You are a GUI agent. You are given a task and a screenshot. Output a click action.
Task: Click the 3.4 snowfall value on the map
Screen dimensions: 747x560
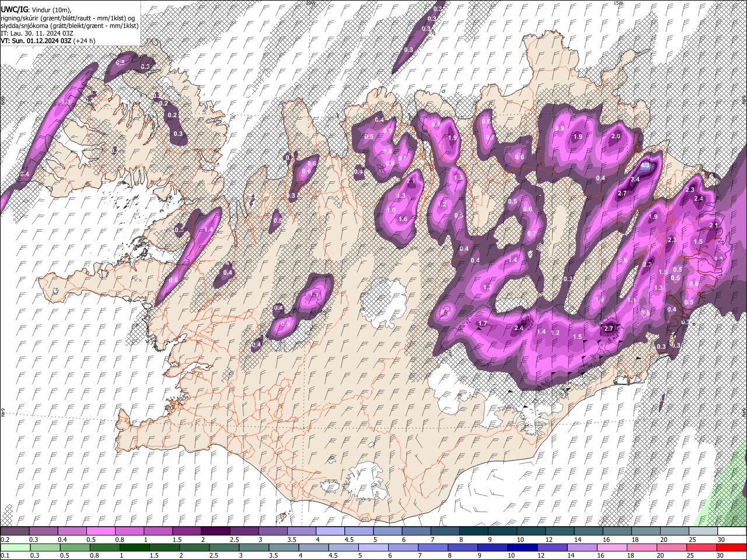635,179
